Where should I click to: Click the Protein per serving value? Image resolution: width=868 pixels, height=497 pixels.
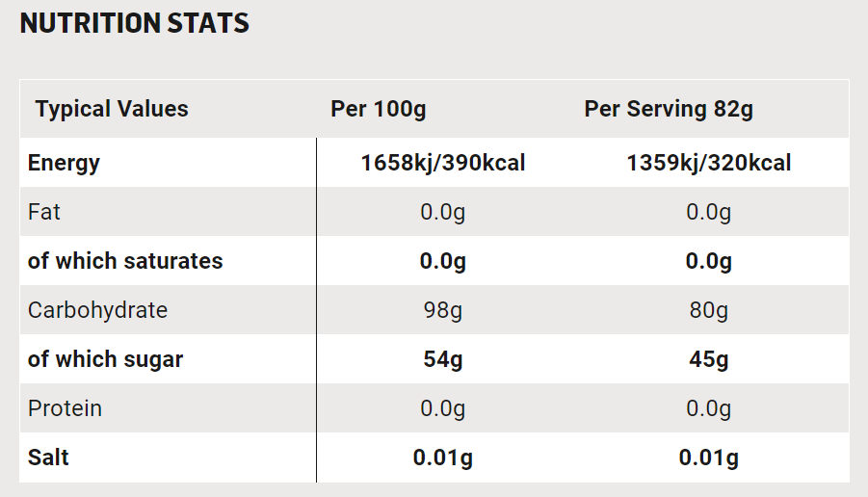pos(709,408)
